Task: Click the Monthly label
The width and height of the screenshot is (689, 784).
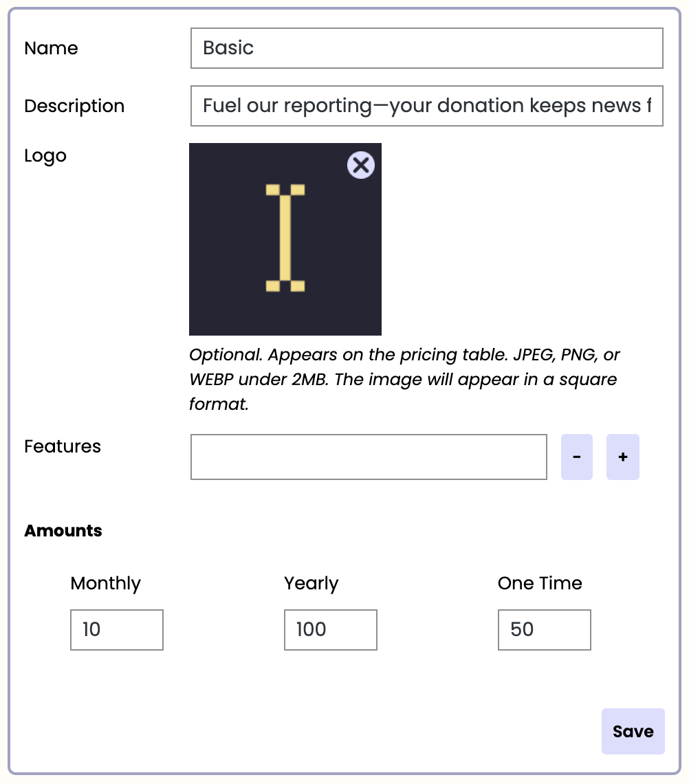Action: click(x=105, y=583)
